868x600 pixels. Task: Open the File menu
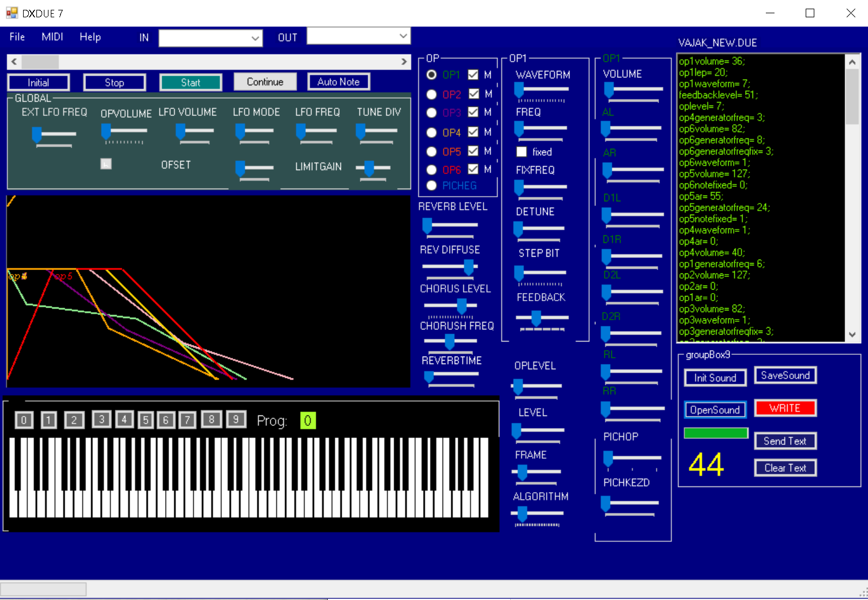click(x=17, y=37)
